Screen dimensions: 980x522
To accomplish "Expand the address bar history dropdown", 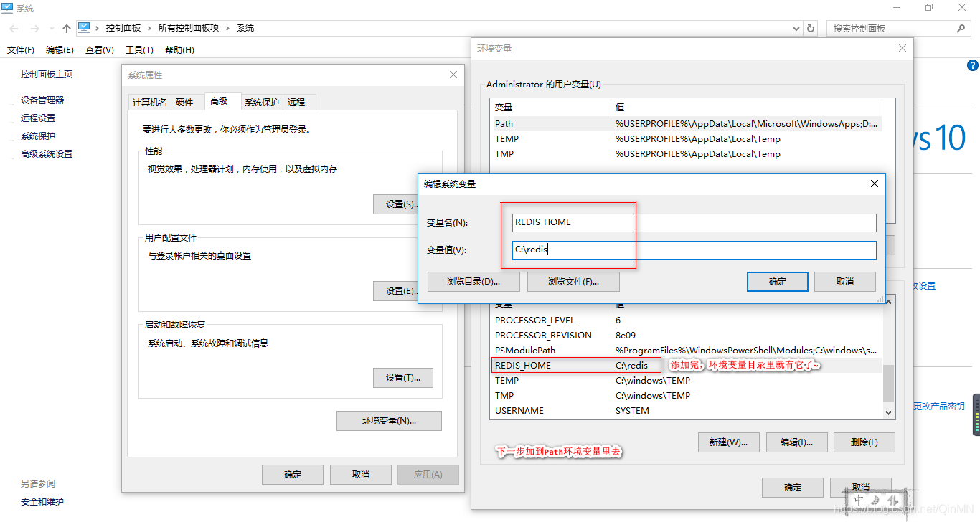I will click(x=796, y=29).
